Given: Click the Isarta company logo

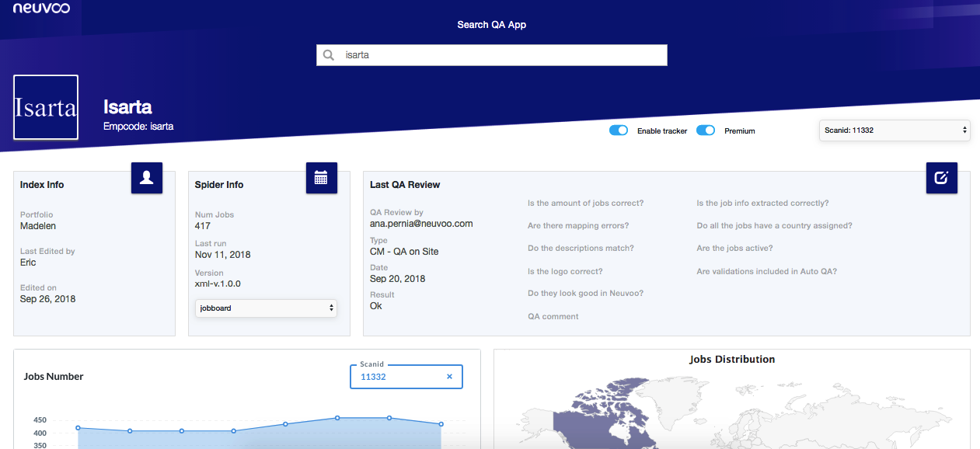Looking at the screenshot, I should (x=46, y=107).
